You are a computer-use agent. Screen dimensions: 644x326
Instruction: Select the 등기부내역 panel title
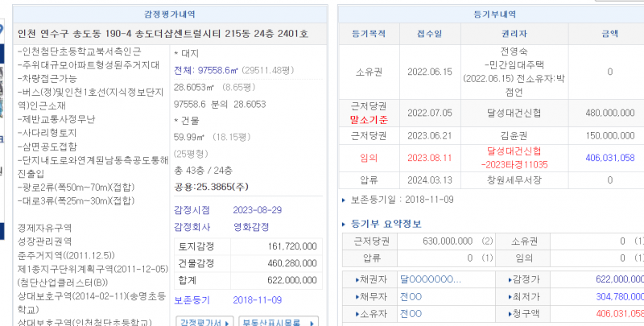tap(489, 14)
